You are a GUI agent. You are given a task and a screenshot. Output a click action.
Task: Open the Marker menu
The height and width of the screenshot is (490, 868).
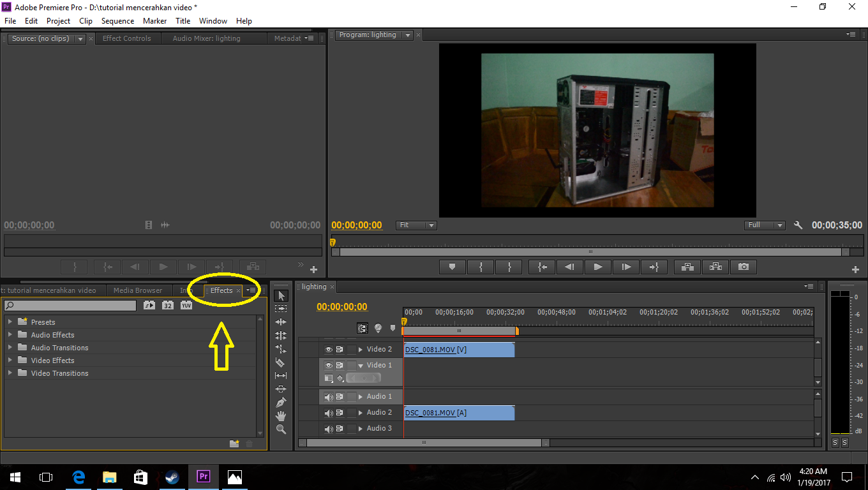(154, 21)
